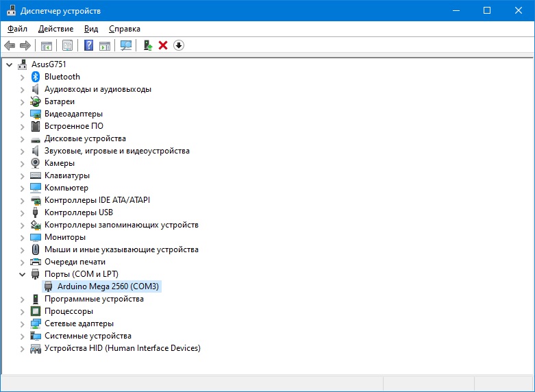
Task: Select the Встроенное ПО label
Action: [74, 126]
